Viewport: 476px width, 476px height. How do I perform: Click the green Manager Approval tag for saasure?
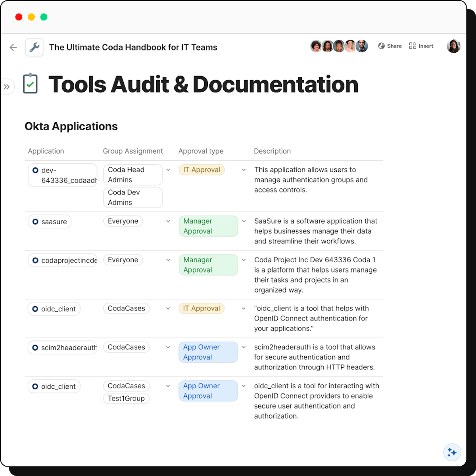[208, 226]
